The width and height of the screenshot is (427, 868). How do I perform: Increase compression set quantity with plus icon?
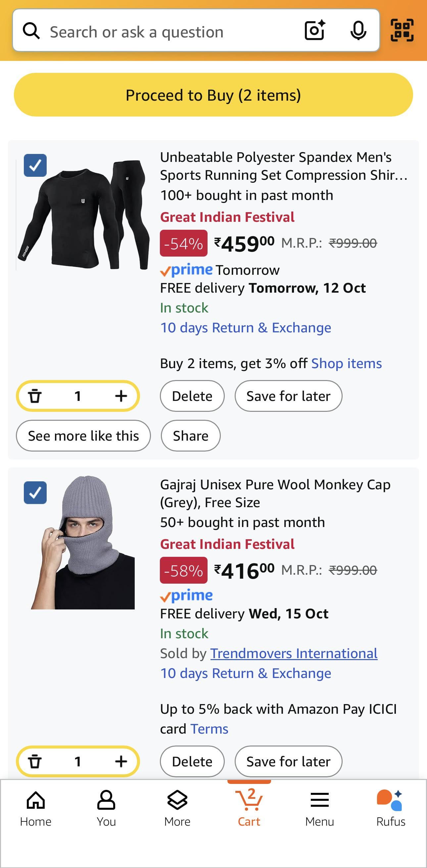pos(121,396)
